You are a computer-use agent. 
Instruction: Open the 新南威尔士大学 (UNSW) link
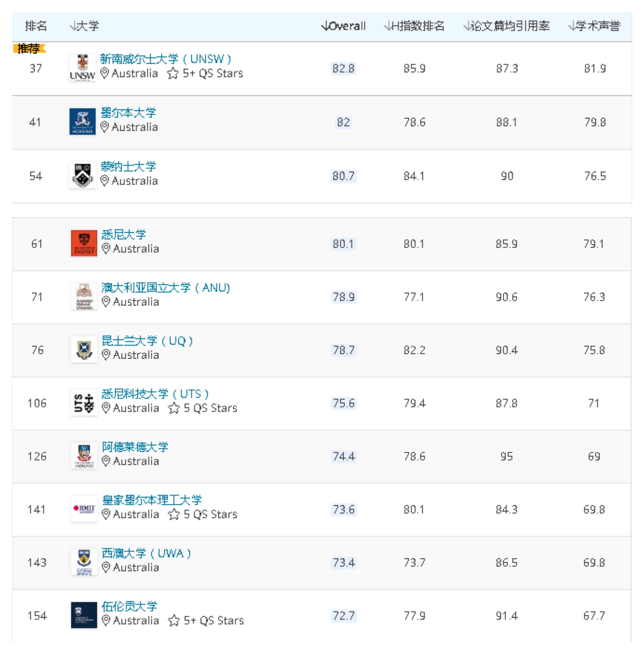[x=165, y=59]
